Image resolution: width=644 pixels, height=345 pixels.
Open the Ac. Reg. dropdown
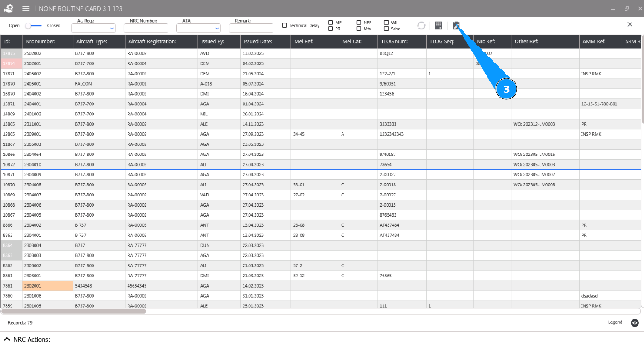[x=93, y=28]
